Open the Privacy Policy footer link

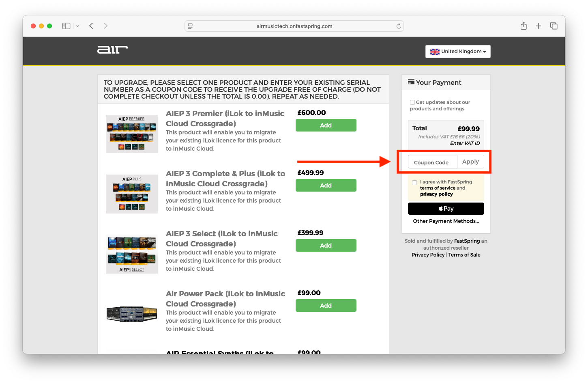(x=428, y=255)
